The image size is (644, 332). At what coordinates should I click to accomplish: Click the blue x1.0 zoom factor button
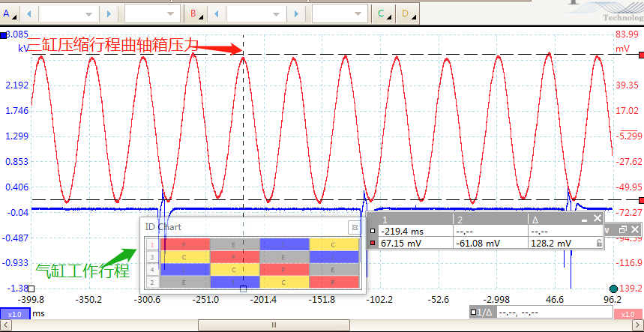[x=15, y=314]
